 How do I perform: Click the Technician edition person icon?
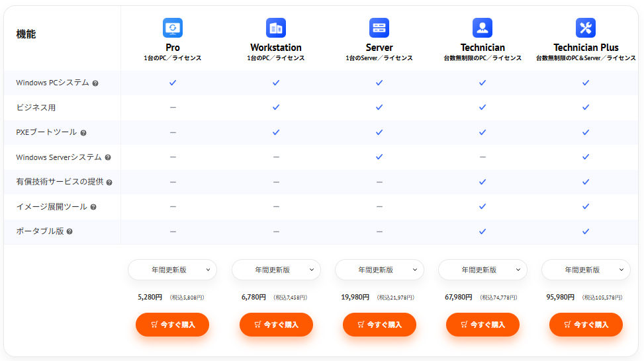click(483, 28)
